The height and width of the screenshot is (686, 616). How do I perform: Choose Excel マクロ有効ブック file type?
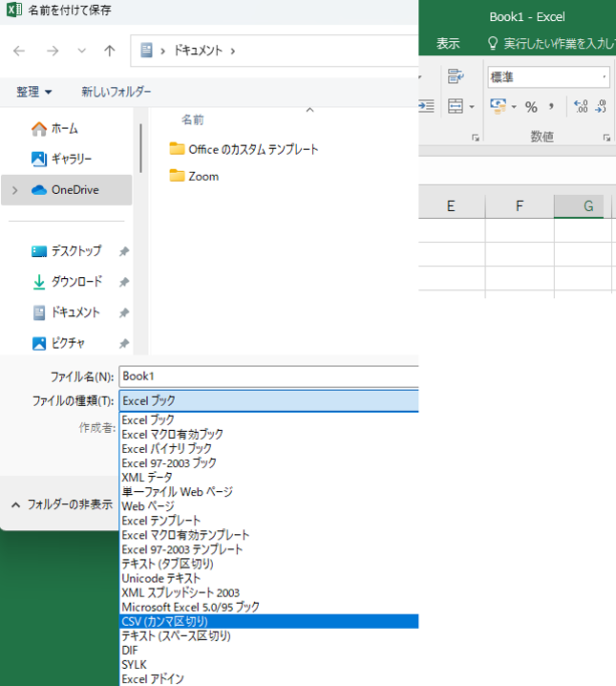[269, 435]
